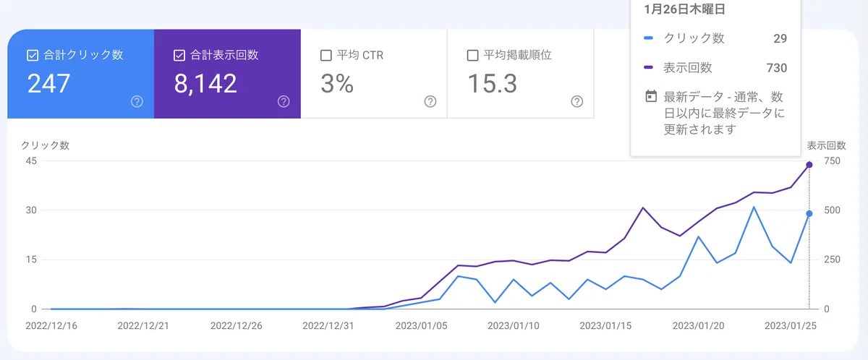Open help icon on 合計クリック数 card

(137, 102)
